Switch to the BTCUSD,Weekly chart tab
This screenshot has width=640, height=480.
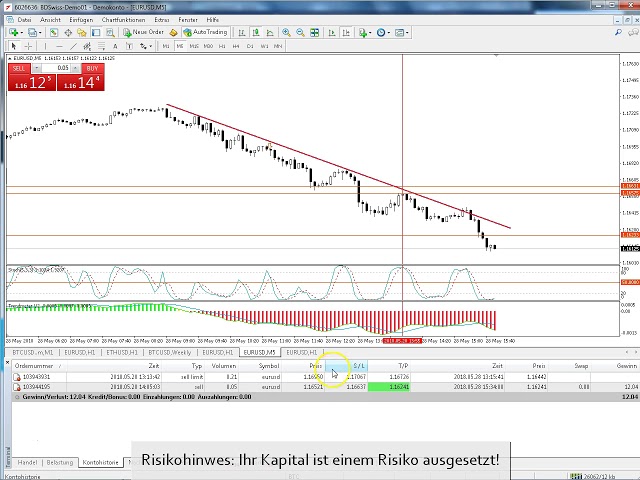pos(170,352)
